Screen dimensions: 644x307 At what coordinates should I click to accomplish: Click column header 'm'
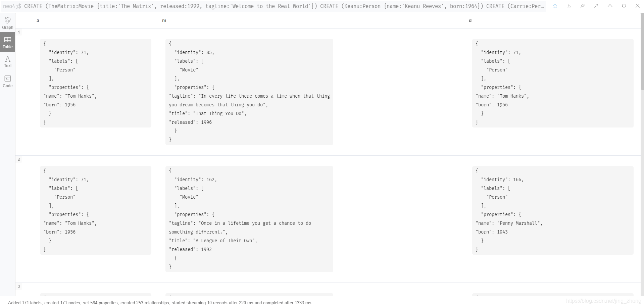(x=164, y=20)
